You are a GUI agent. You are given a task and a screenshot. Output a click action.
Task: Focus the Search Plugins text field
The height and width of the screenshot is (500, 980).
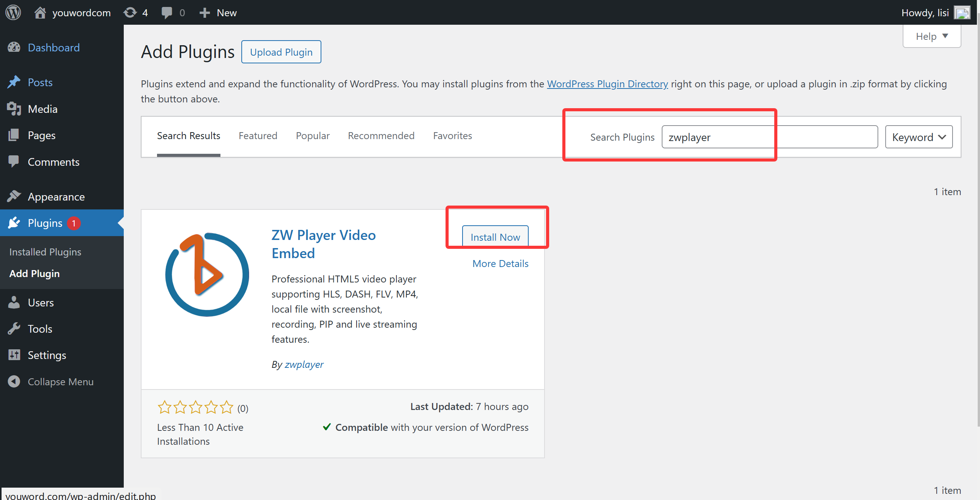point(769,137)
